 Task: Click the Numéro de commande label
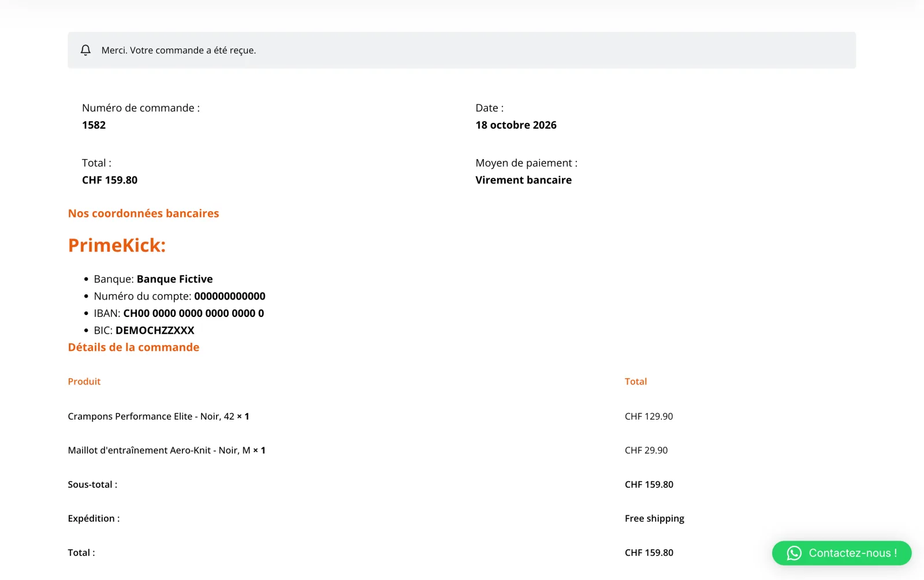click(141, 108)
